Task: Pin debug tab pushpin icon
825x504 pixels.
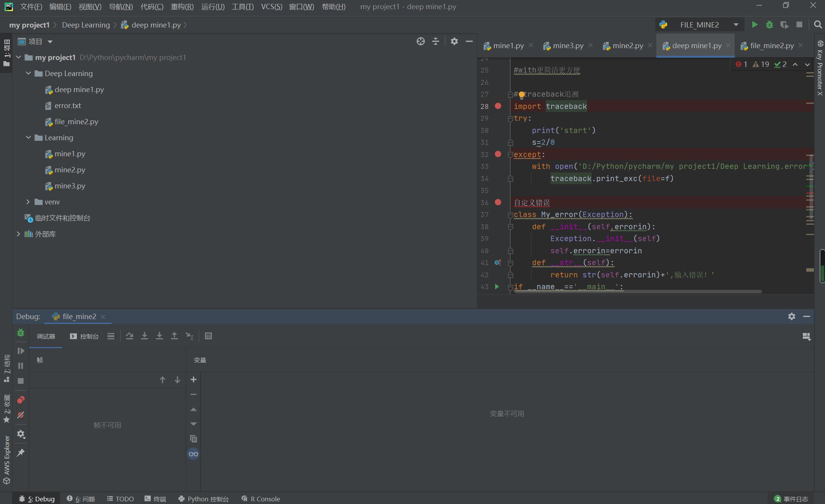Action: pyautogui.click(x=21, y=453)
